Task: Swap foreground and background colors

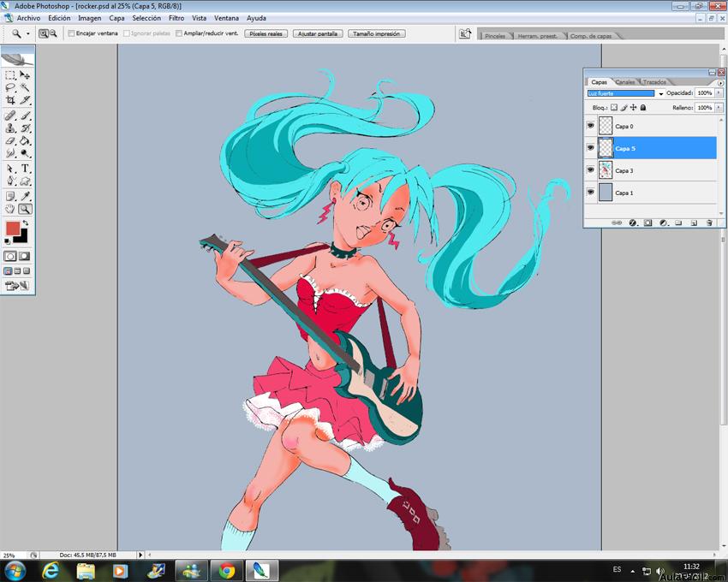Action: (x=26, y=223)
